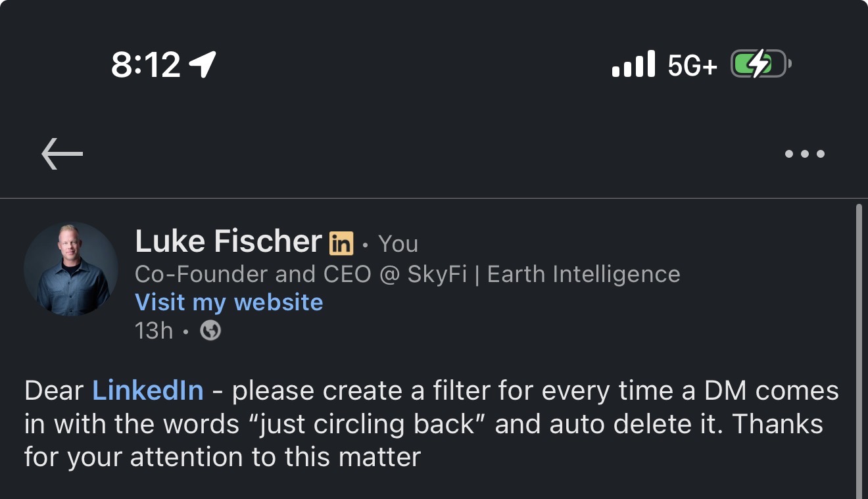Tap the LinkedIn mention in the post text
The height and width of the screenshot is (499, 868).
[x=148, y=390]
